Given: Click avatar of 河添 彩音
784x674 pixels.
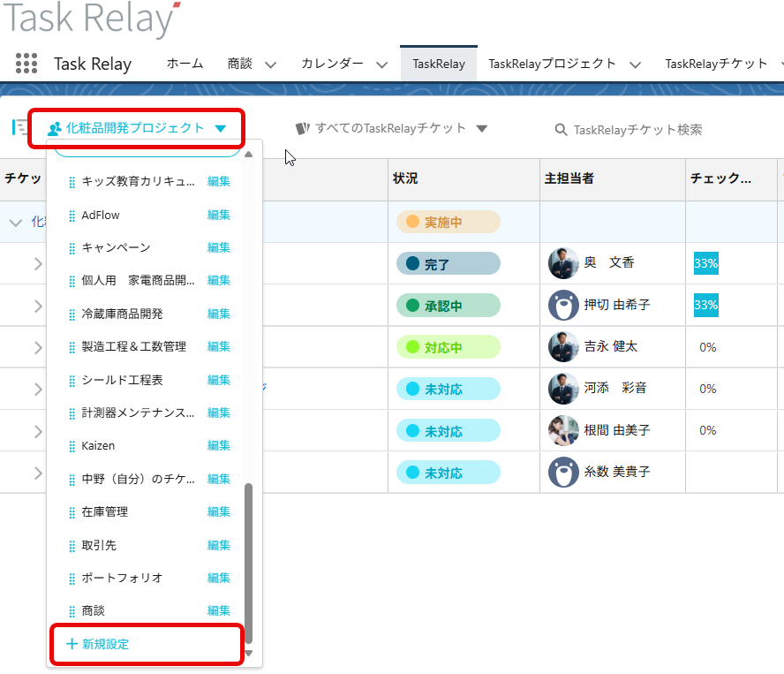Looking at the screenshot, I should (563, 389).
